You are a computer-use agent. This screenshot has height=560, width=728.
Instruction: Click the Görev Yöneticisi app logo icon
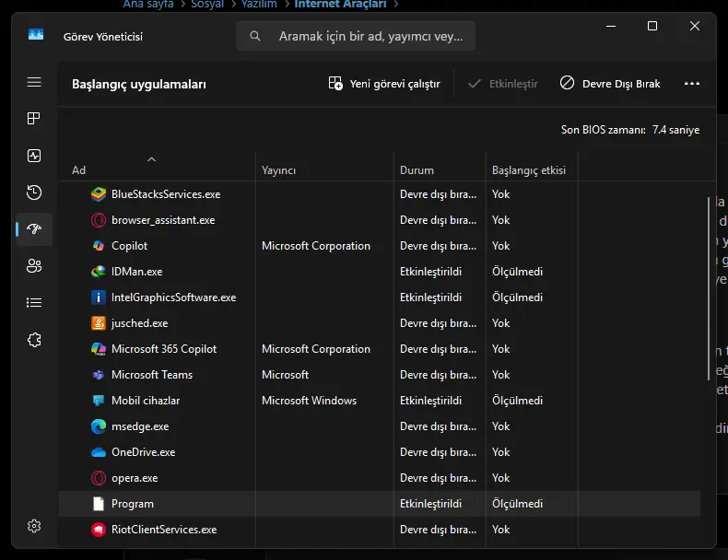(x=36, y=35)
